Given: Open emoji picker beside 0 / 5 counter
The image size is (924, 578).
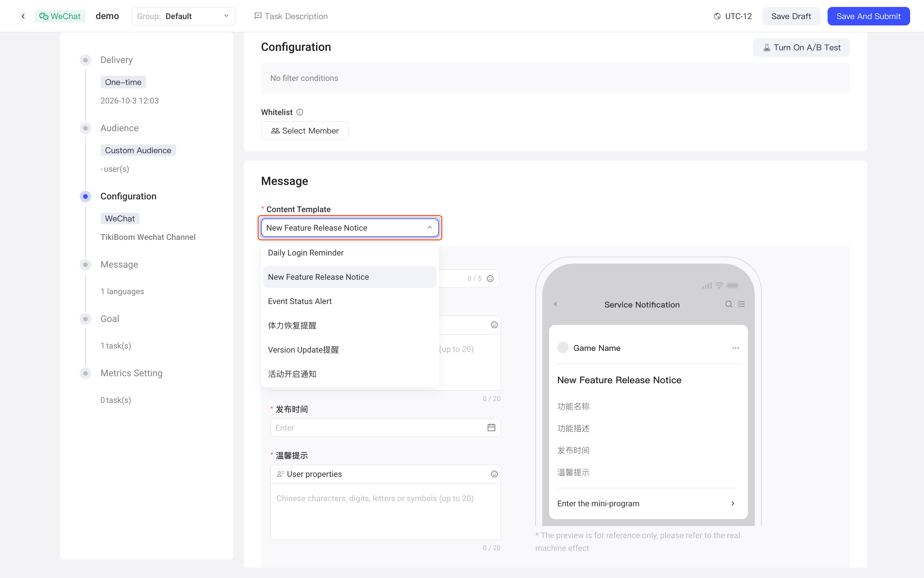Looking at the screenshot, I should coord(491,279).
